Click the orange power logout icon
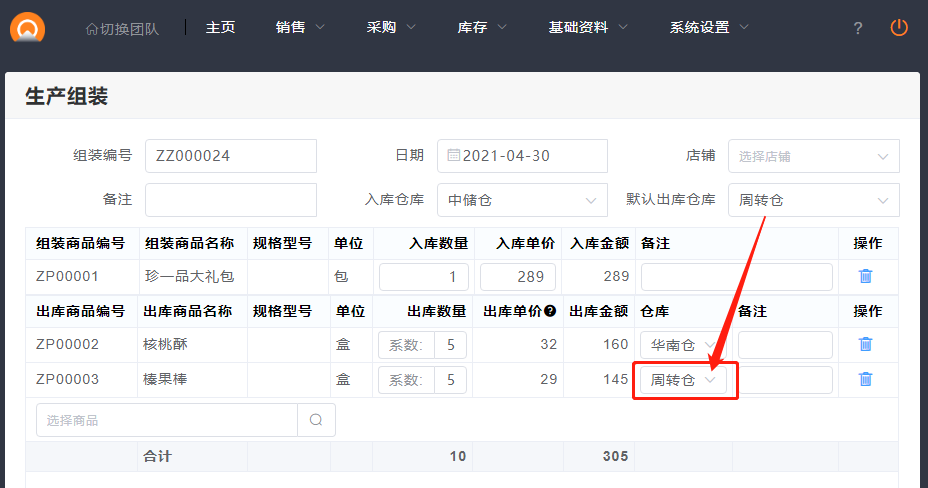The width and height of the screenshot is (928, 488). [x=899, y=28]
